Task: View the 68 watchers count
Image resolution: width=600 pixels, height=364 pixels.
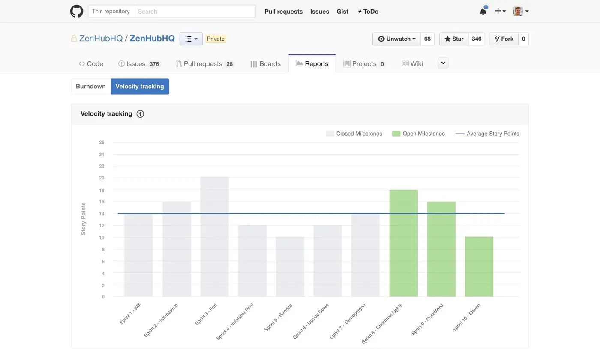Action: pyautogui.click(x=427, y=39)
